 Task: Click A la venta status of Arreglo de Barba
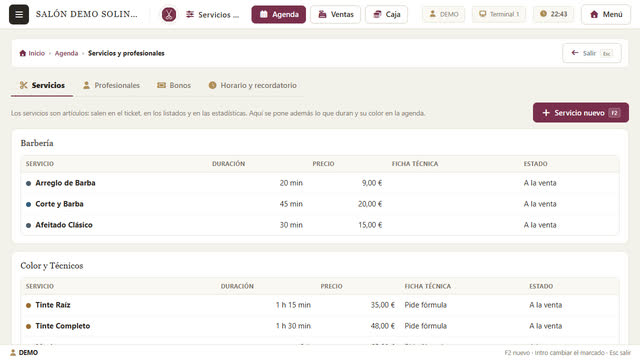point(540,183)
